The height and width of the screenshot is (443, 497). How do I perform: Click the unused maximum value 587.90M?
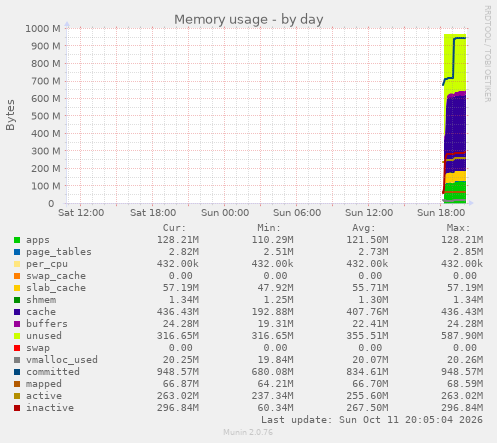click(x=462, y=336)
